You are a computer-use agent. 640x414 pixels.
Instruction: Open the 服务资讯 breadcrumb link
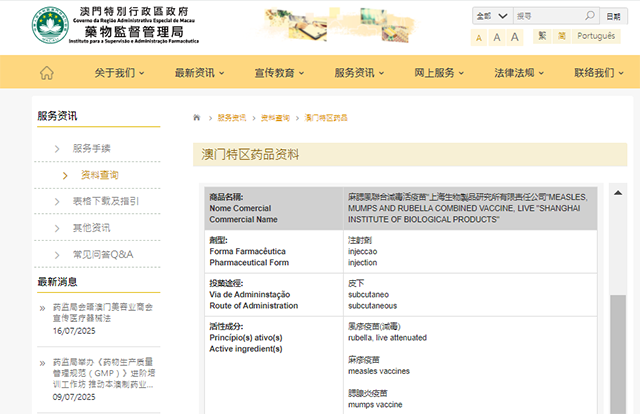coord(232,118)
